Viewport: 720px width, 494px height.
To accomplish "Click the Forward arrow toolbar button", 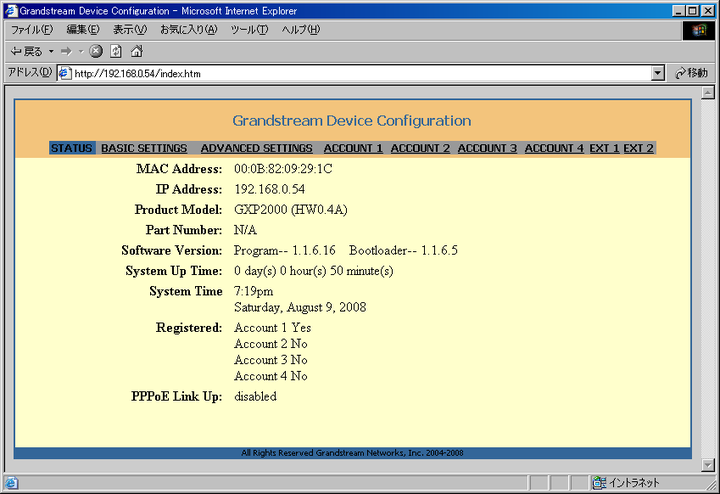I will point(66,51).
